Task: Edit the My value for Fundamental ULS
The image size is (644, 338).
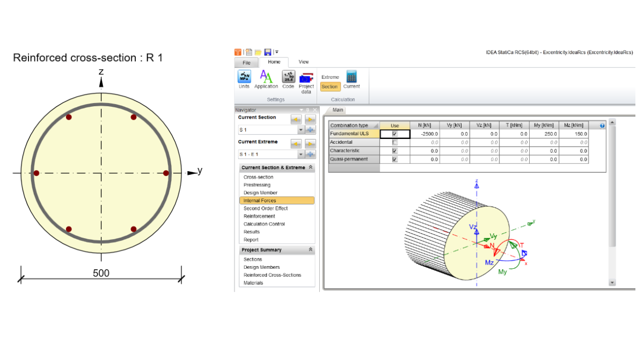Action: tap(544, 134)
